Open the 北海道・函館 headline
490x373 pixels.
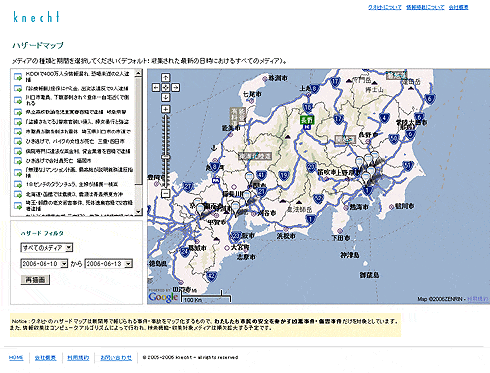pyautogui.click(x=74, y=194)
